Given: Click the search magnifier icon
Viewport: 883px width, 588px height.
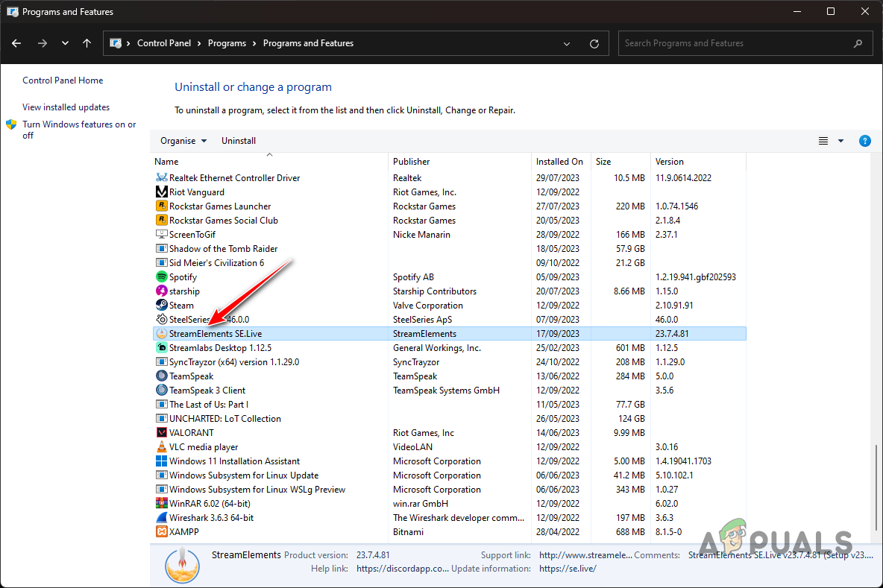Looking at the screenshot, I should [x=858, y=43].
